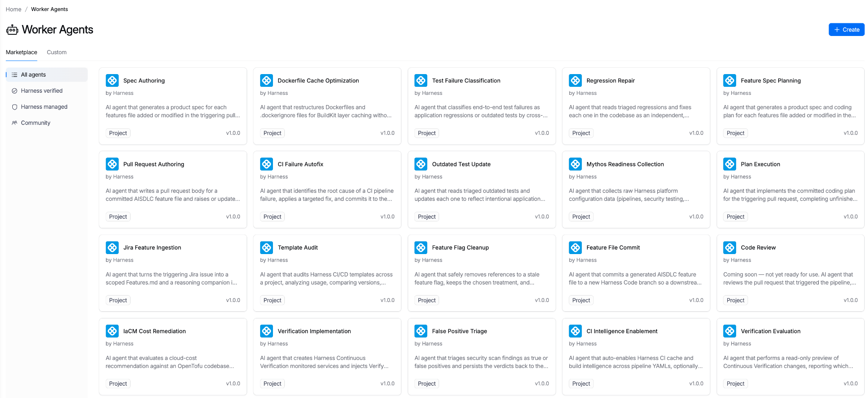
Task: Click the Feature File Commit agent icon
Action: pos(576,247)
